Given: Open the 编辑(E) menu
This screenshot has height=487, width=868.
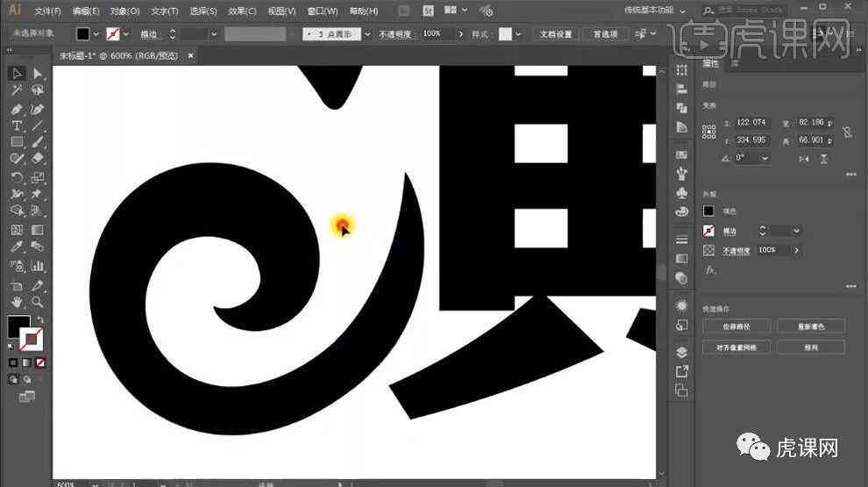Looking at the screenshot, I should click(x=86, y=11).
